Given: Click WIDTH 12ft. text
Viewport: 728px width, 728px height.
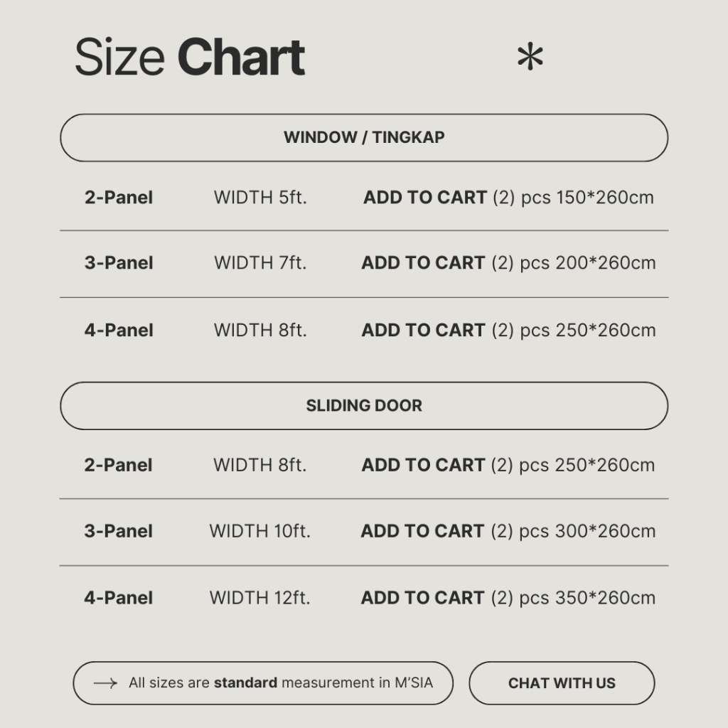Looking at the screenshot, I should pyautogui.click(x=260, y=598).
